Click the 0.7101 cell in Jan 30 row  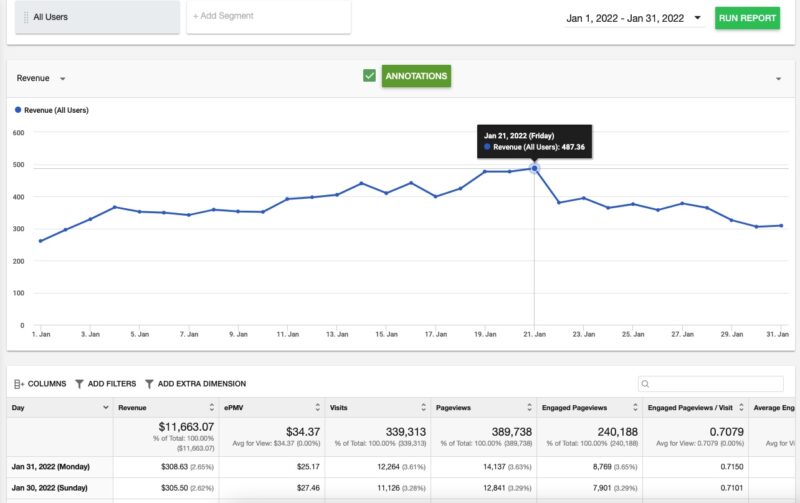tap(732, 488)
